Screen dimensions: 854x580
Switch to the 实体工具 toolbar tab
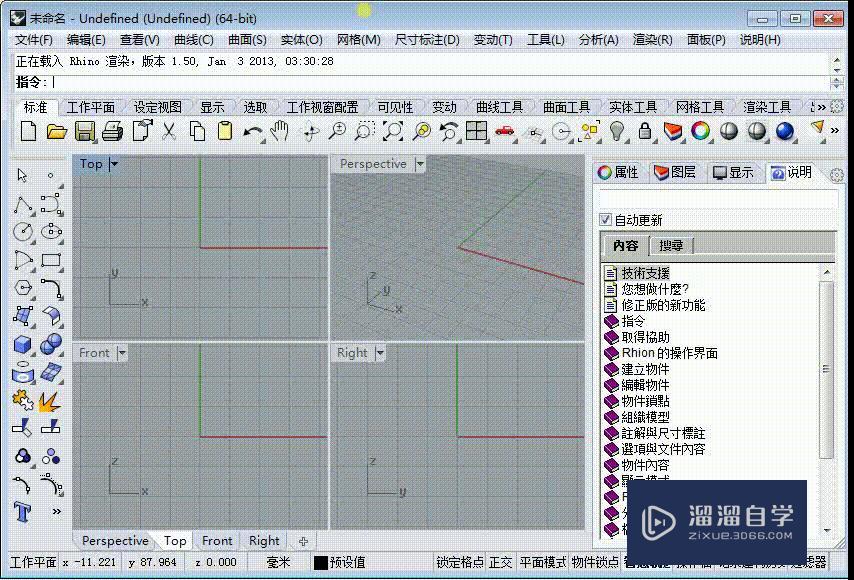[633, 107]
